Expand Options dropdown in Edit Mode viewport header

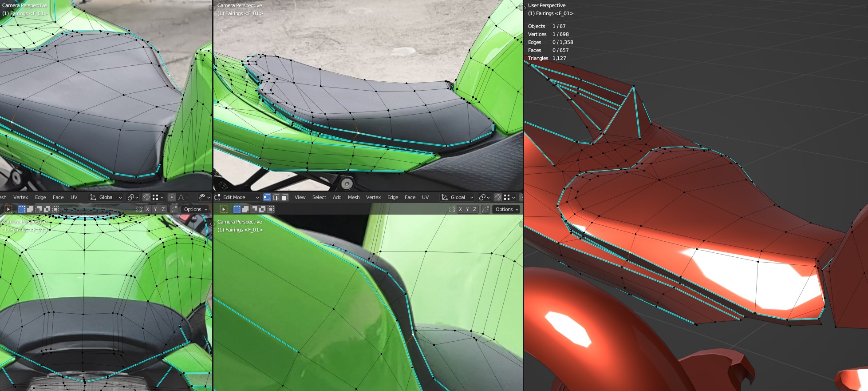506,209
